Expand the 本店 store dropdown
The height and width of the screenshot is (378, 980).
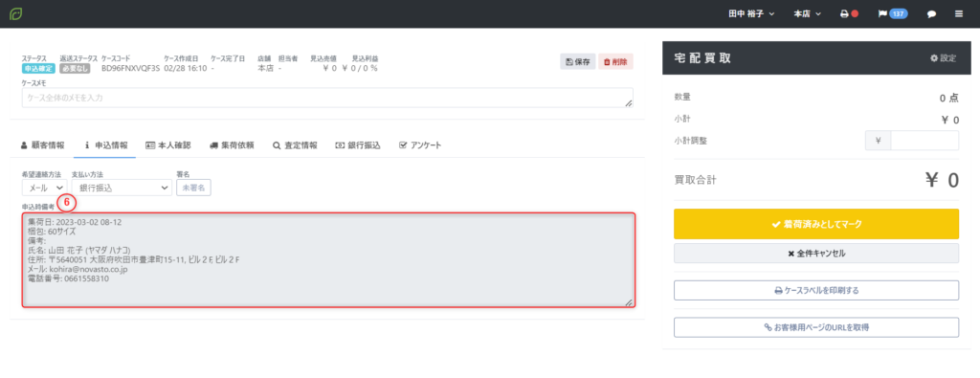(x=807, y=13)
